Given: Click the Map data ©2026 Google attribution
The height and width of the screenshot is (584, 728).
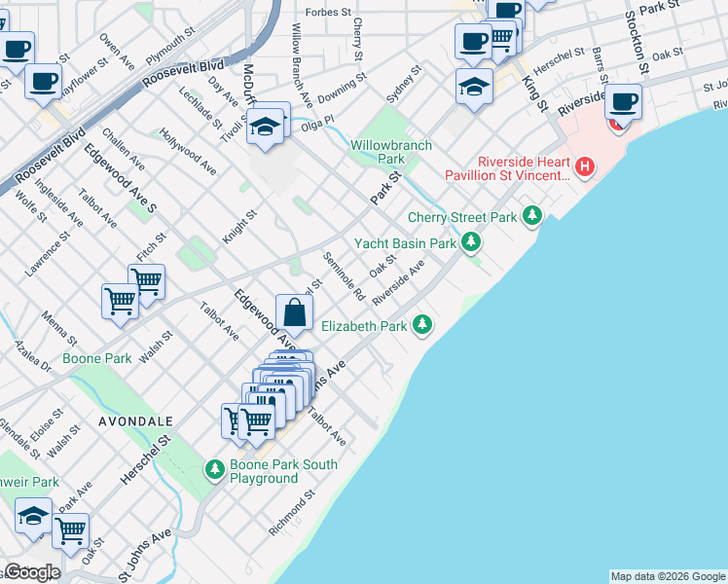Looking at the screenshot, I should point(668,576).
